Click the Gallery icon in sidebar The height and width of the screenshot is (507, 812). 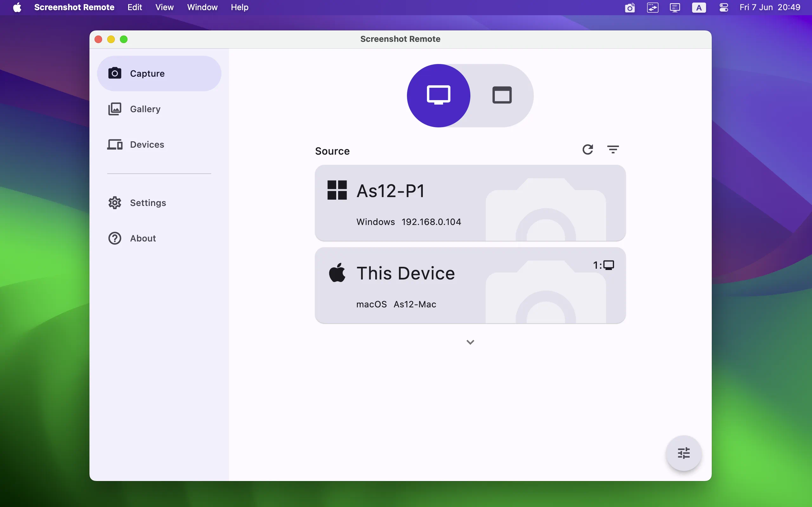click(x=115, y=109)
